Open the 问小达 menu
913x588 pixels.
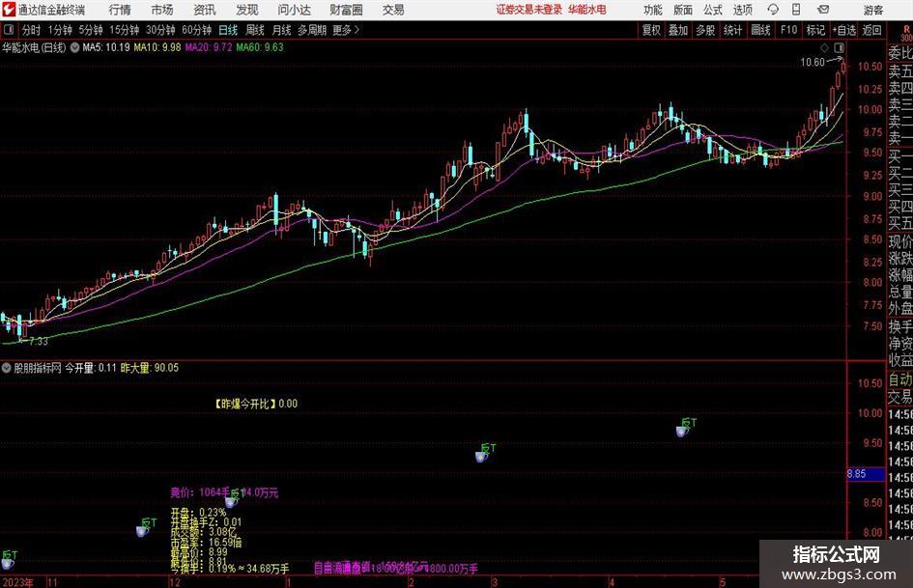pos(294,10)
